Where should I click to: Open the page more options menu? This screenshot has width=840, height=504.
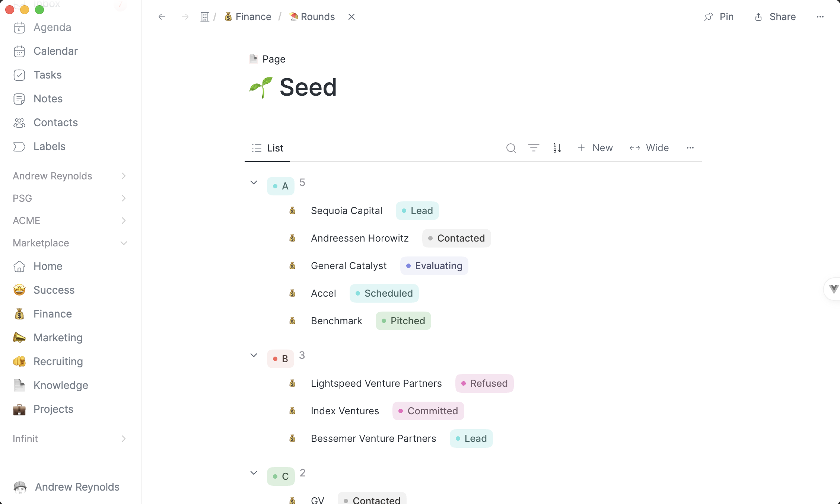(x=820, y=17)
